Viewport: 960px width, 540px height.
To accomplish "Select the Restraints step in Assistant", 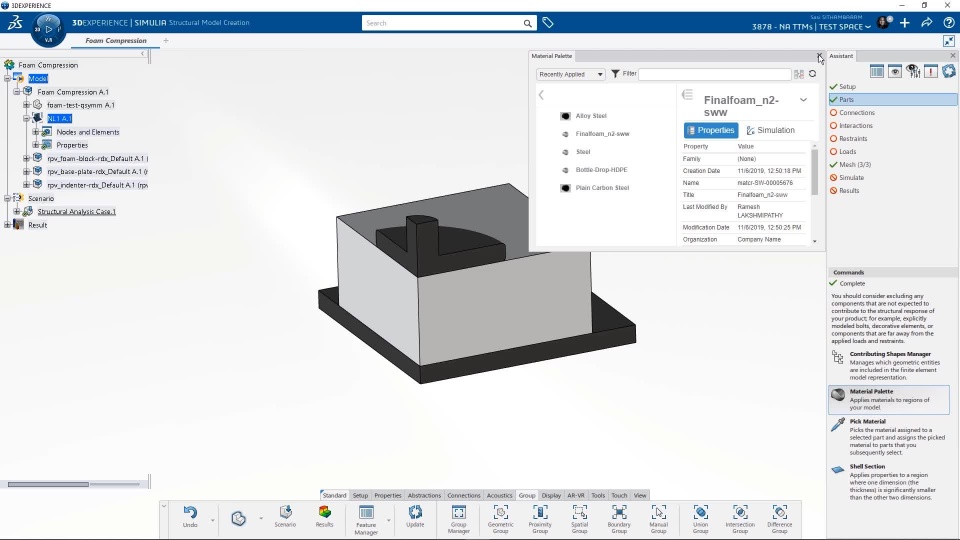I will (853, 138).
